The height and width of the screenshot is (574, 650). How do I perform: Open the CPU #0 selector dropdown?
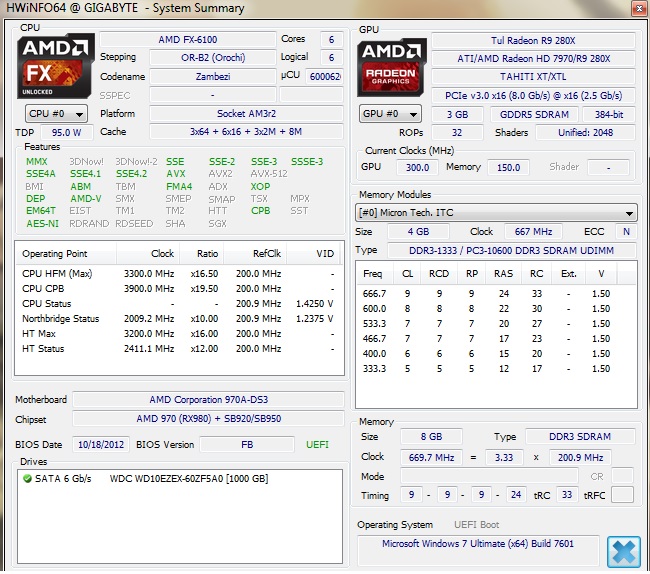coord(56,114)
